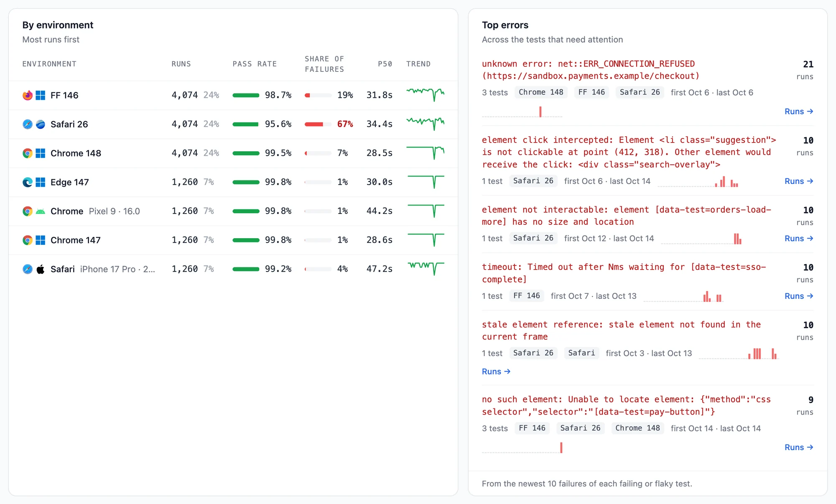Screen dimensions: 836x504
Task: Click the macOS icon beside Safari 26
Action: 41,124
